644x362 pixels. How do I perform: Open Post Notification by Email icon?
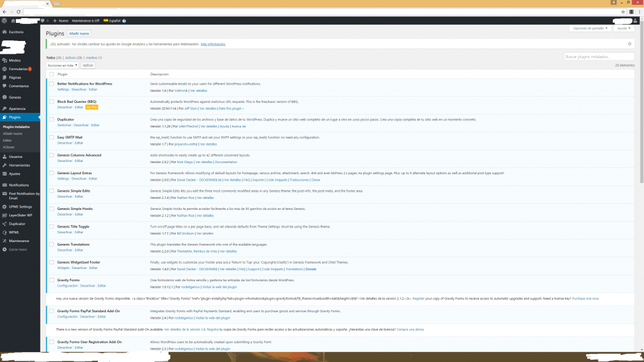click(5, 194)
